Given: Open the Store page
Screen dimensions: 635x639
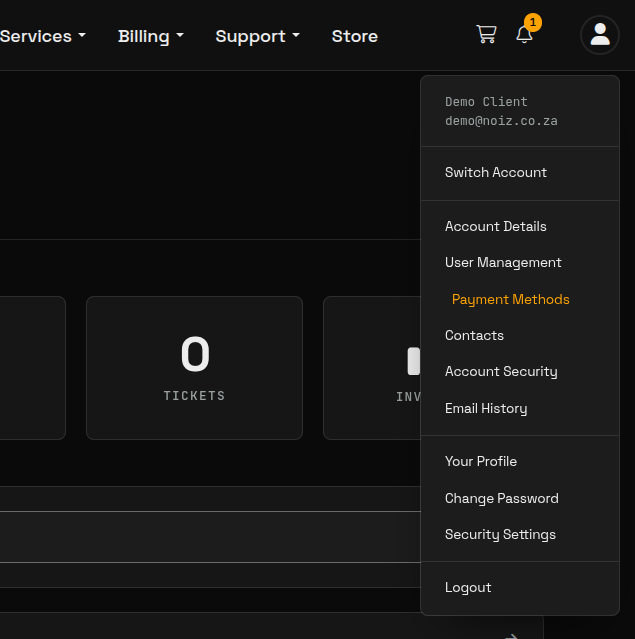Looking at the screenshot, I should coord(355,36).
